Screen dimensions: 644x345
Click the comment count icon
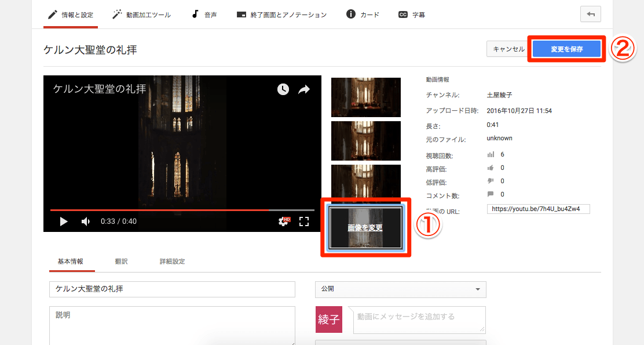pos(491,194)
